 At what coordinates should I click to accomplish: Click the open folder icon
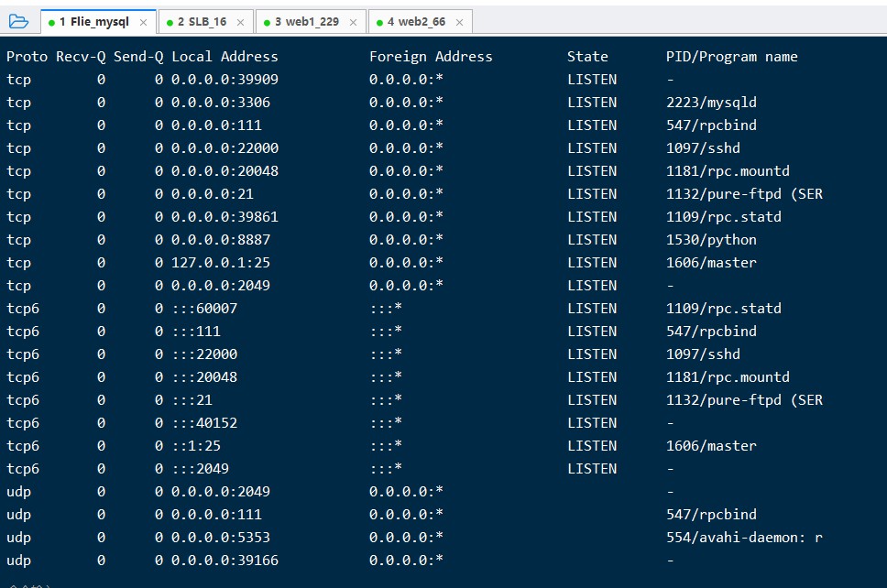pyautogui.click(x=18, y=21)
